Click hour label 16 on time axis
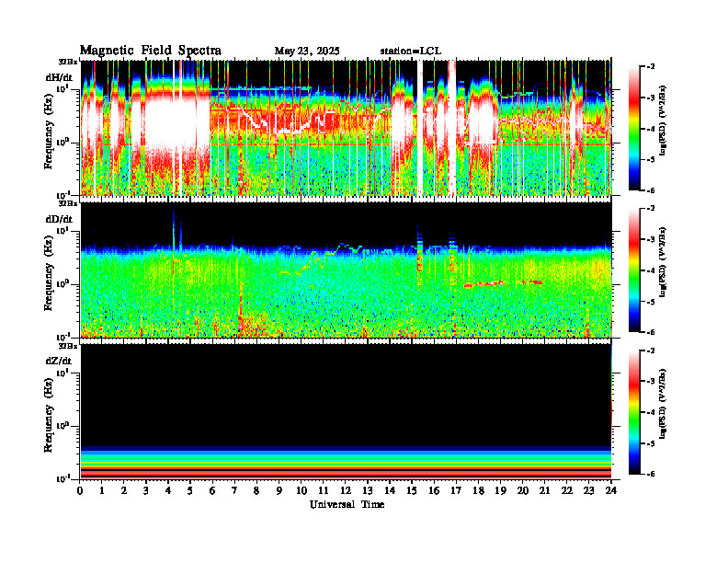Screen dimensions: 728x563 point(434,491)
